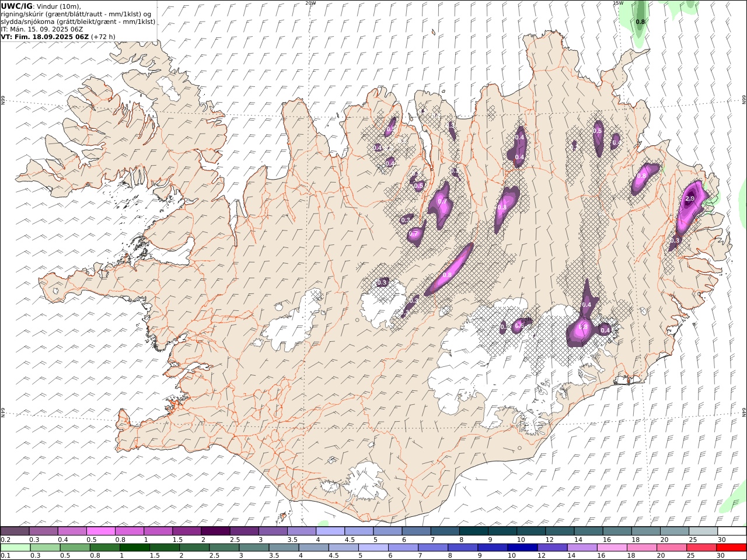Screen dimensions: 747x560
Task: Click the number '30' under the lower legend
Action: 721,556
